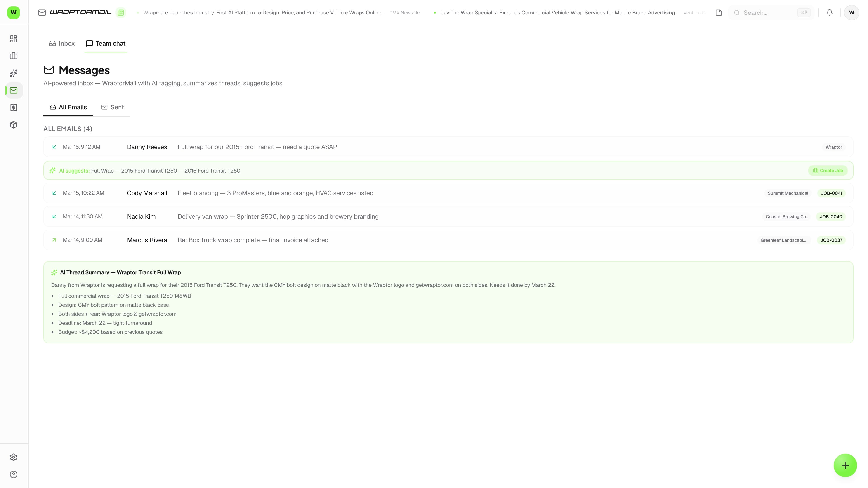Image resolution: width=868 pixels, height=488 pixels.
Task: Click the WraptorMail envelope icon in header
Action: [42, 12]
